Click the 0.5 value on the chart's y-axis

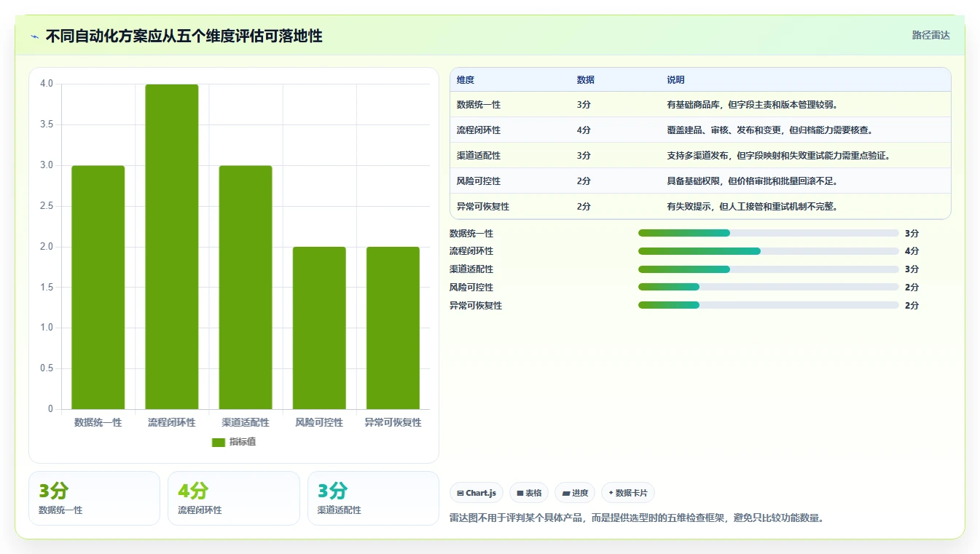[x=47, y=368]
